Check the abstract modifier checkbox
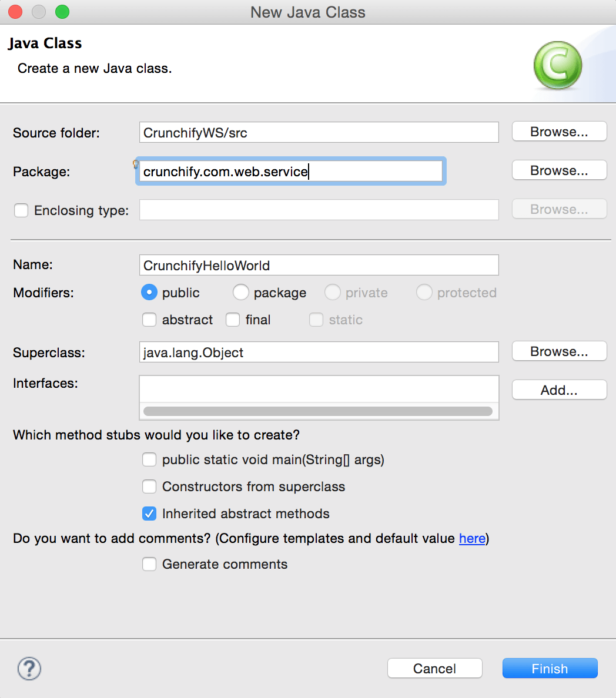The image size is (616, 698). [149, 320]
